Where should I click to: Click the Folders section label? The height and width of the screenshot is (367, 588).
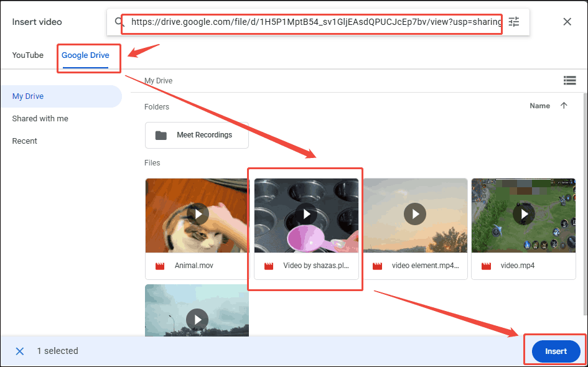tap(157, 107)
